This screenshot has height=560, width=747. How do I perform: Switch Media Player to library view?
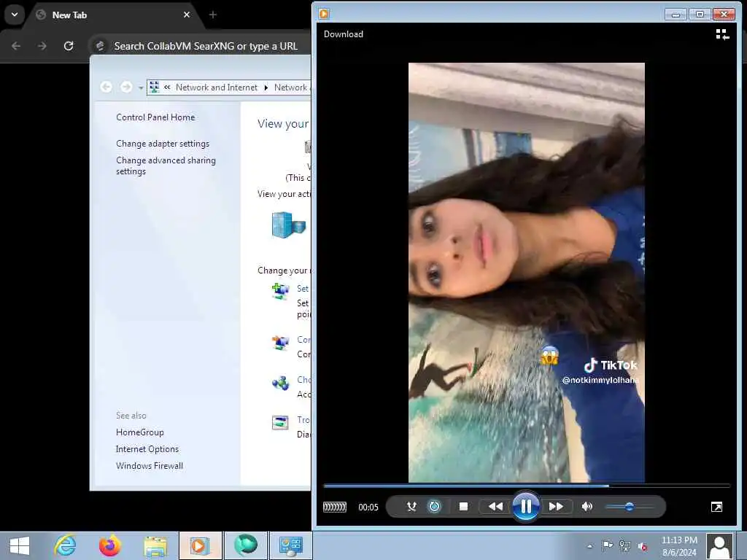[722, 34]
